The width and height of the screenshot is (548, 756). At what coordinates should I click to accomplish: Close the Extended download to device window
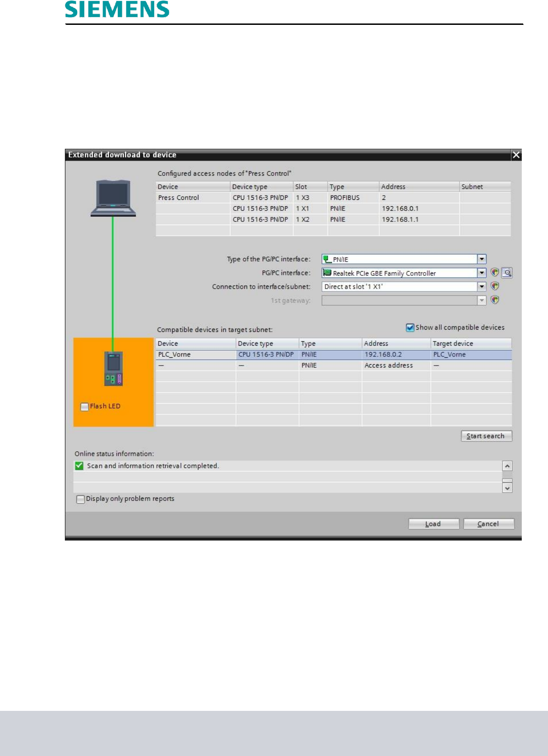tap(516, 155)
